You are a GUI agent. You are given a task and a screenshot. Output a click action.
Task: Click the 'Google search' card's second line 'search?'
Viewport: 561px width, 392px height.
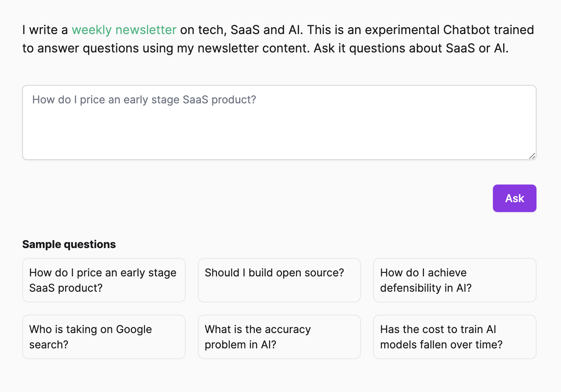(x=49, y=345)
